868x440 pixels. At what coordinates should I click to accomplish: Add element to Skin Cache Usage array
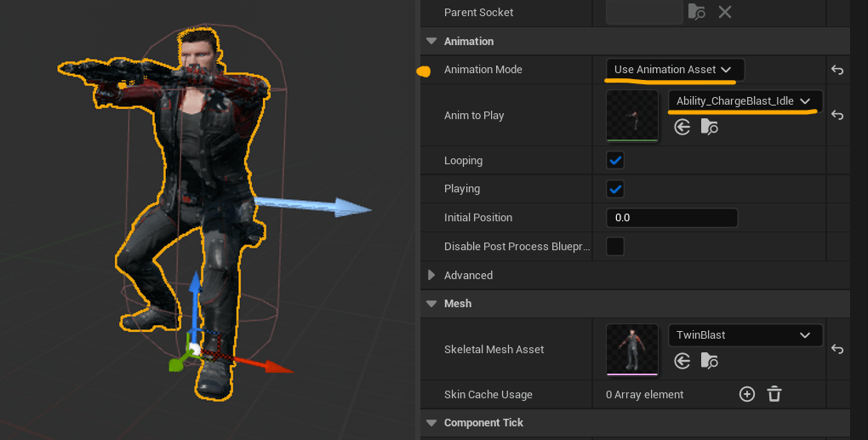(747, 394)
